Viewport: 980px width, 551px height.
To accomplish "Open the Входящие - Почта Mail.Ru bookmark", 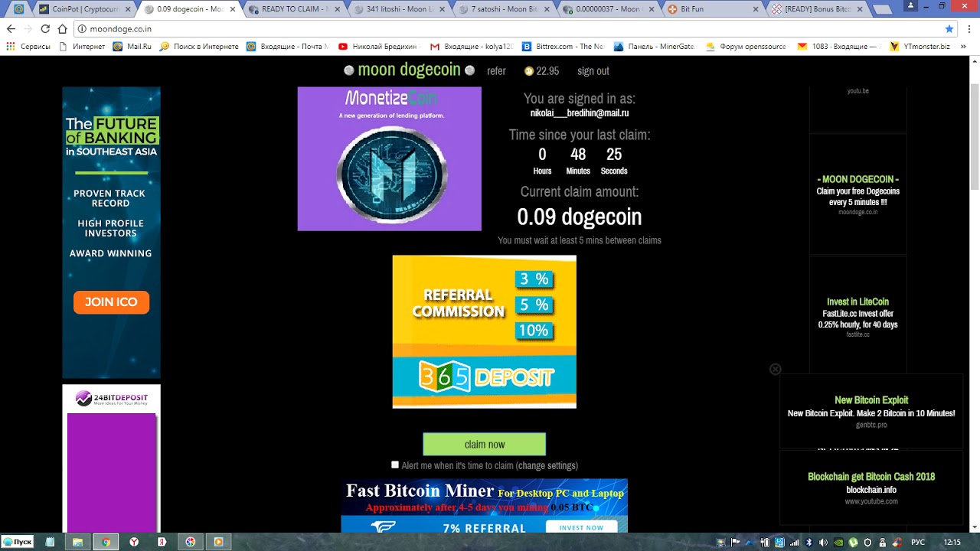I will point(288,47).
